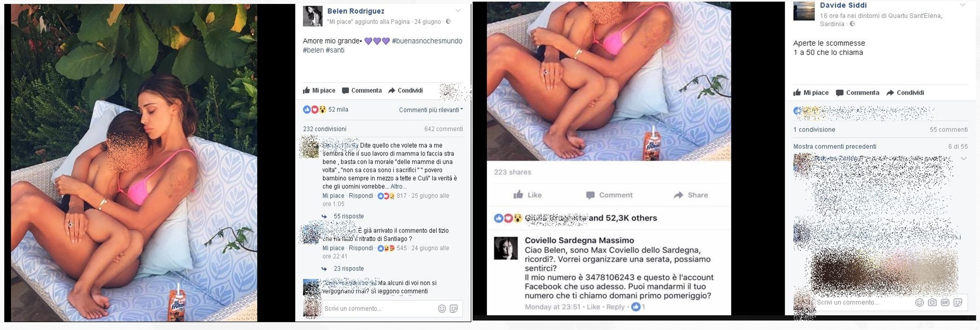Toggle Like on Coviello Sardegna Massimo's comment
This screenshot has width=980, height=330.
pyautogui.click(x=593, y=307)
